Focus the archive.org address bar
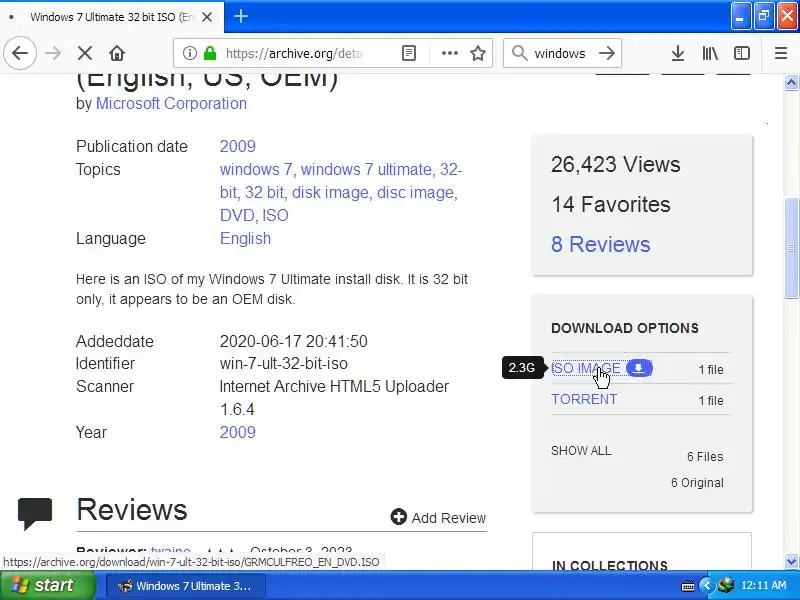The width and height of the screenshot is (800, 600). [x=292, y=53]
